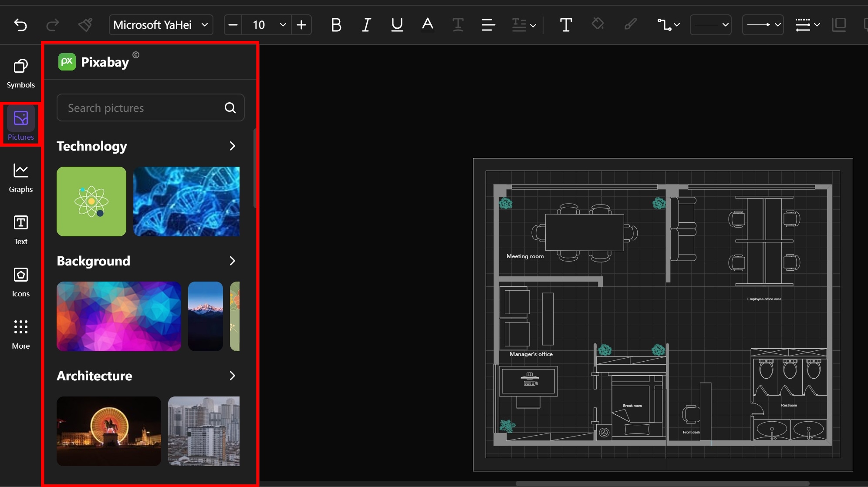The image size is (868, 487).
Task: Expand the Background category
Action: [233, 261]
